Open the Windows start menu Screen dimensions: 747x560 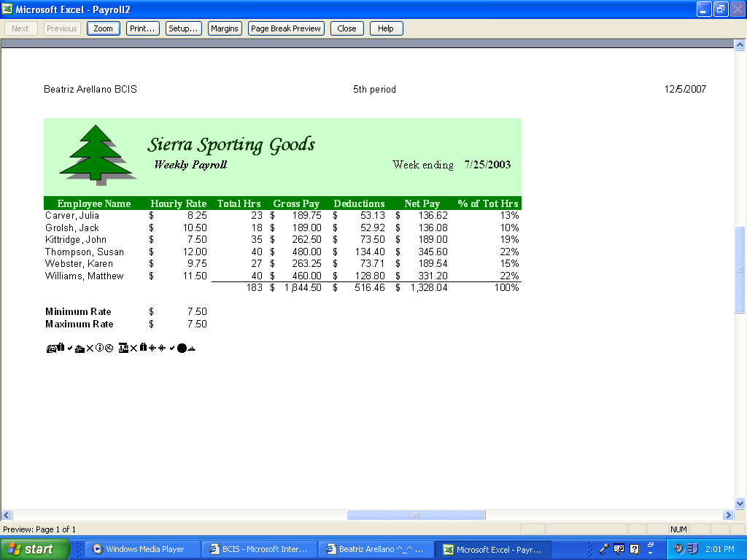point(34,549)
